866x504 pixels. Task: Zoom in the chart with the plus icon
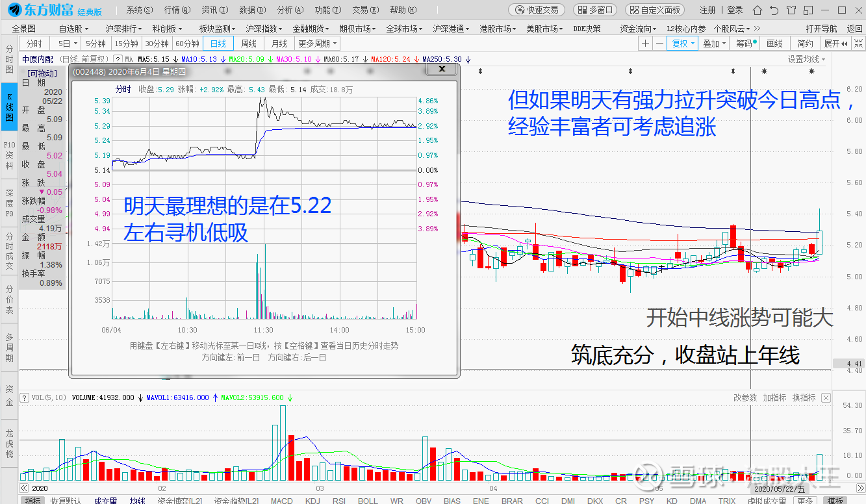tap(645, 44)
